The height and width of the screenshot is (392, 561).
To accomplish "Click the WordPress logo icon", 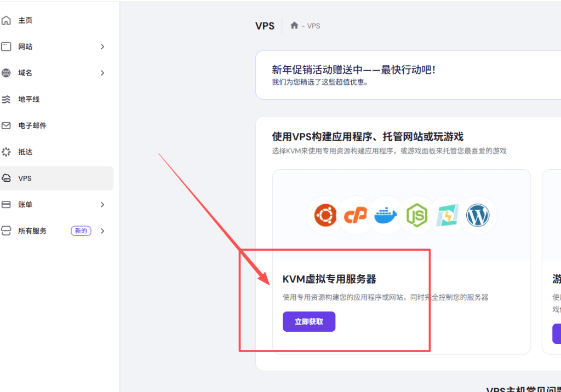I will tap(477, 216).
